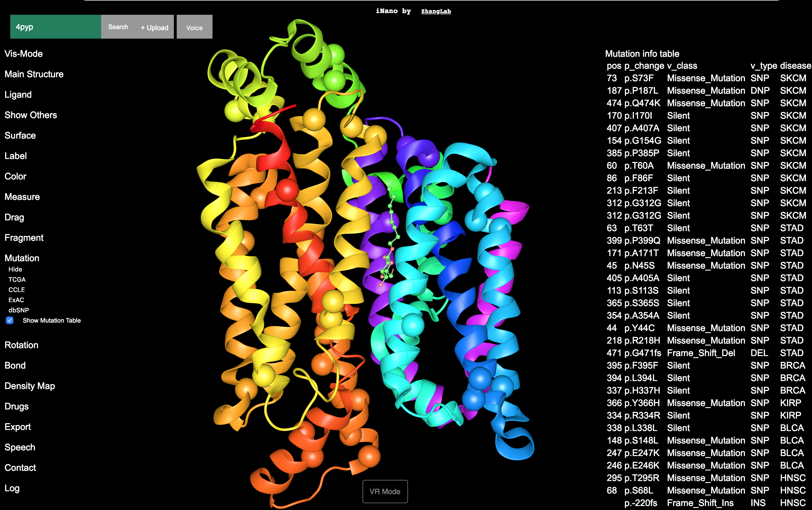Hide the displayed mutations
The height and width of the screenshot is (510, 812).
tap(15, 269)
